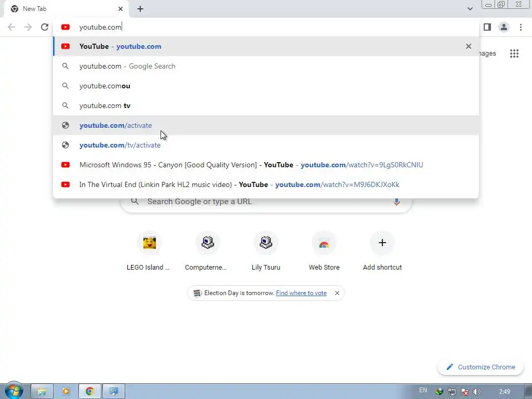Click the EN language indicator
Screen dimensions: 532x399
tap(423, 390)
